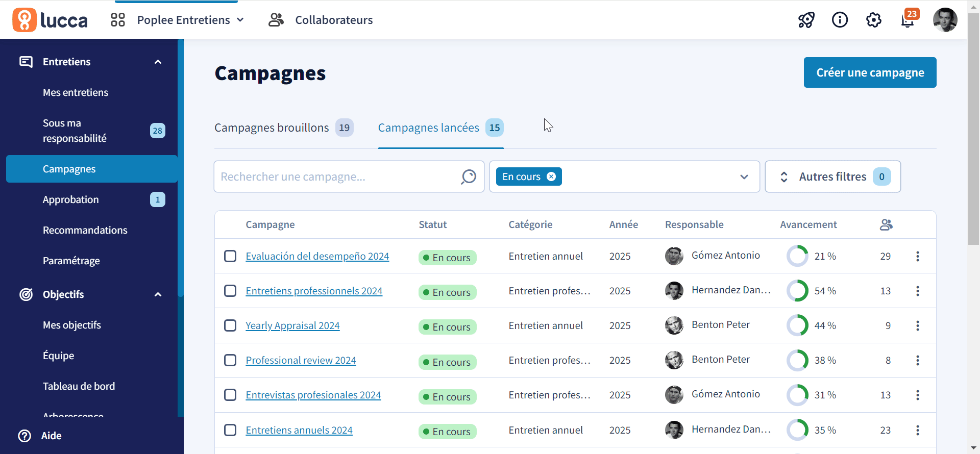
Task: Open the settings gear icon
Action: coord(874,20)
